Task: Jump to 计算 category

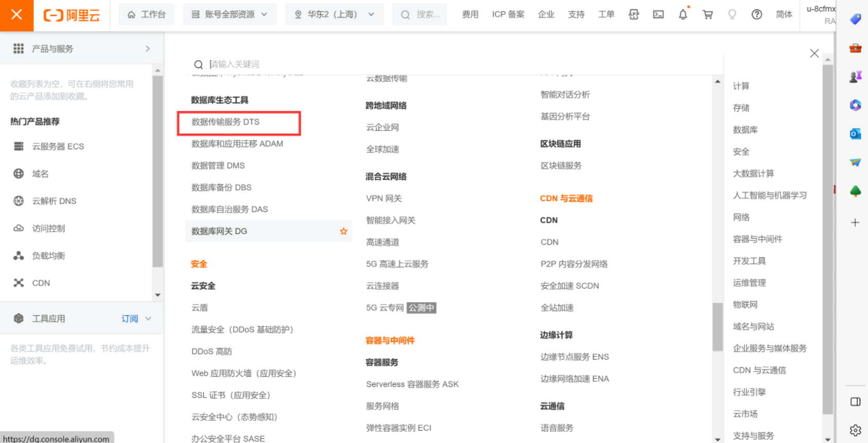Action: tap(741, 86)
